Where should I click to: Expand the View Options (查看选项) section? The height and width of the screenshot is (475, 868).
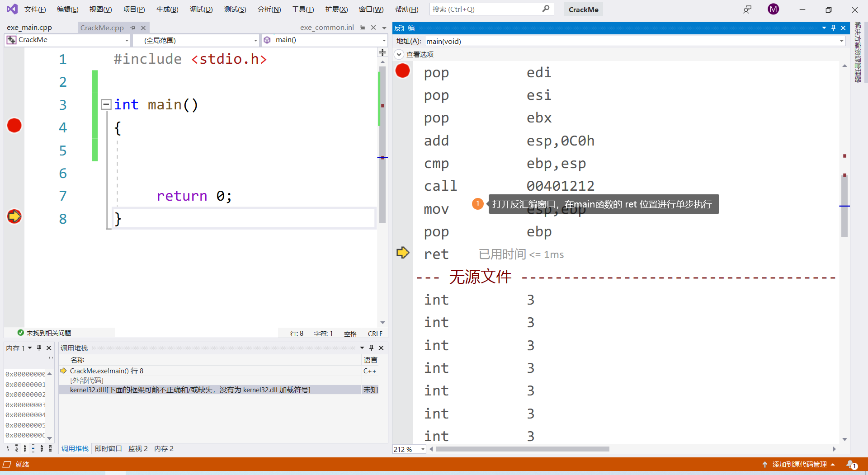tap(399, 55)
